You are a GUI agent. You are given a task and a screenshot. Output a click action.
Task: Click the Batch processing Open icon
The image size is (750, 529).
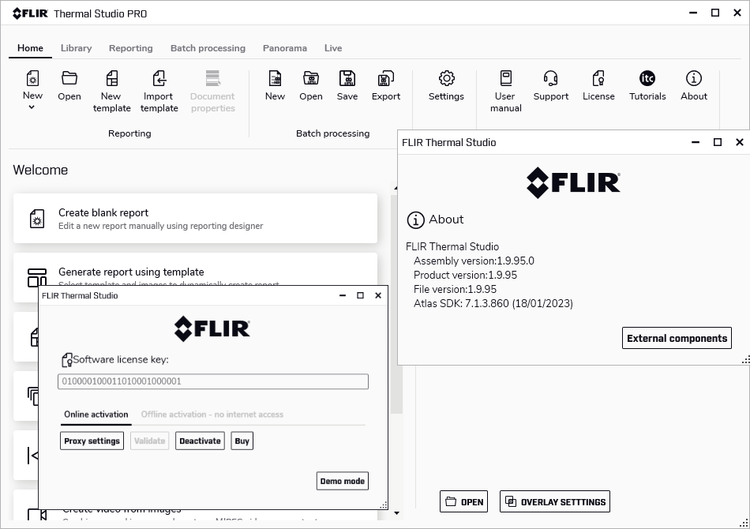(x=311, y=78)
